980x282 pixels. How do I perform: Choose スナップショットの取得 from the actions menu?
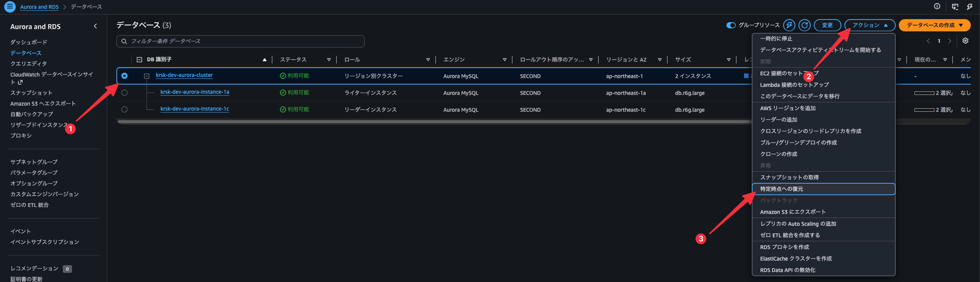[823, 178]
